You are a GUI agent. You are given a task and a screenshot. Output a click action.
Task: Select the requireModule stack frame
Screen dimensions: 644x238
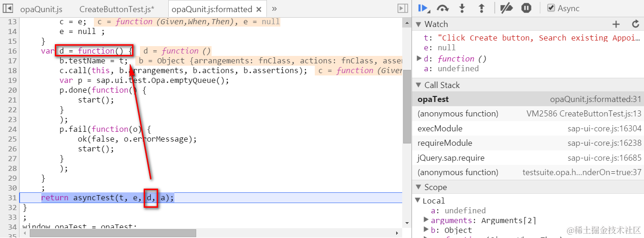528,143
